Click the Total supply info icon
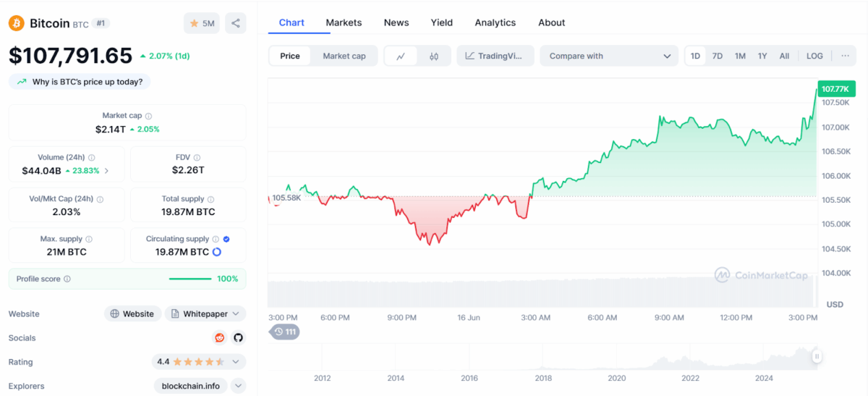The image size is (868, 396). tap(211, 199)
